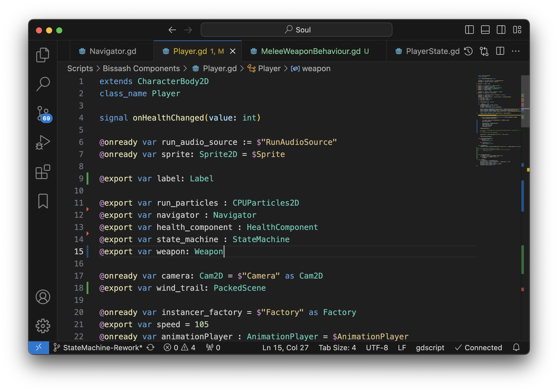Open the Bookmarks view in activity bar
The image size is (558, 392).
43,201
